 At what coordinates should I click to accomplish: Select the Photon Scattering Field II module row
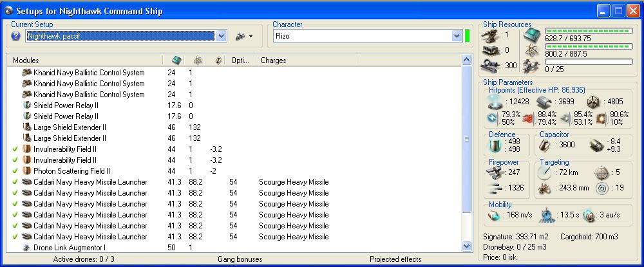click(234, 171)
